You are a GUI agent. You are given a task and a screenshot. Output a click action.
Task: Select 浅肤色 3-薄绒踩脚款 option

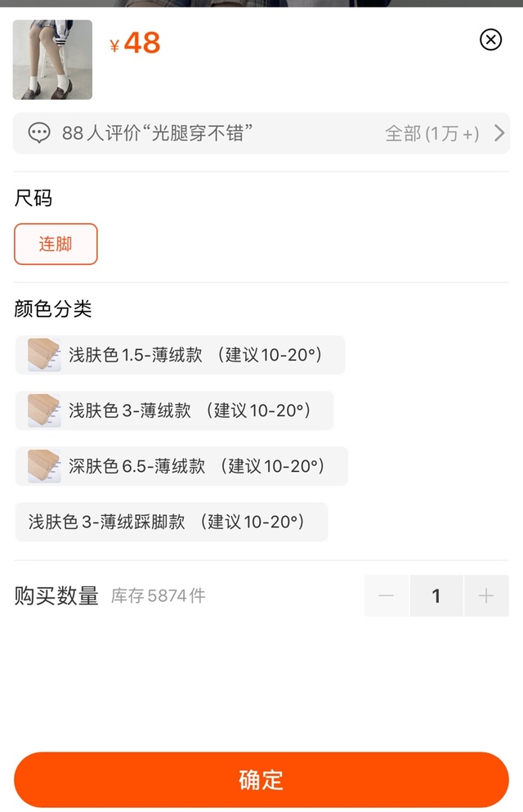(171, 522)
